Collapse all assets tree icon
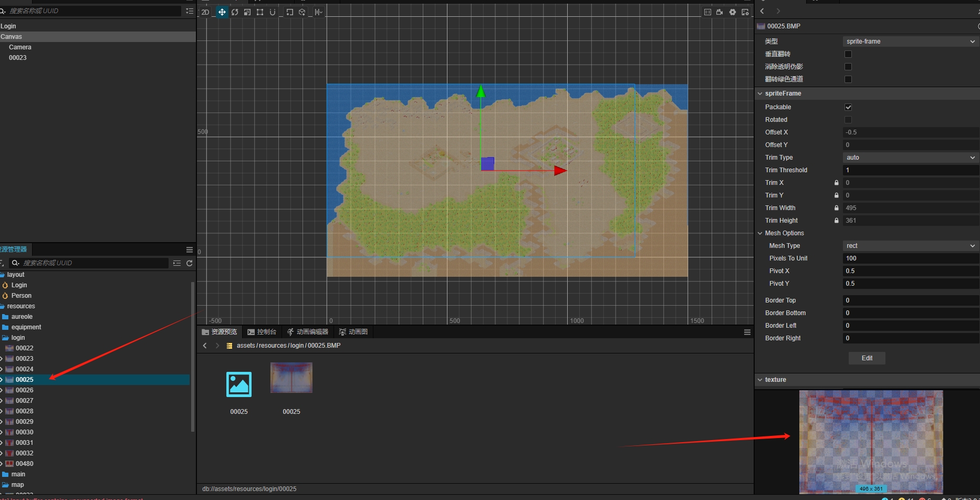 pyautogui.click(x=177, y=263)
